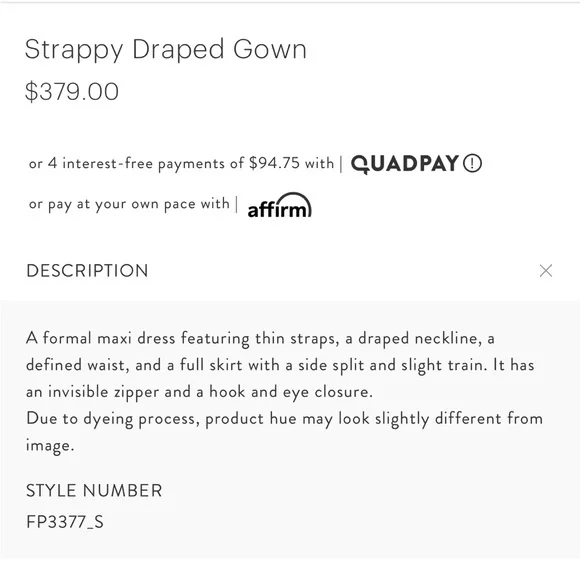The width and height of the screenshot is (580, 580).
Task: Click the affirm logo
Action: (280, 205)
